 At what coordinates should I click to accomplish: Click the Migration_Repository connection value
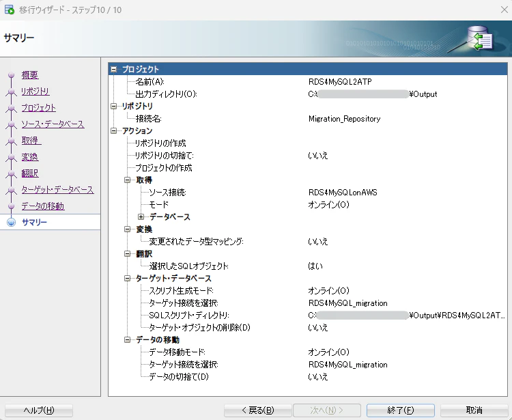pyautogui.click(x=345, y=119)
